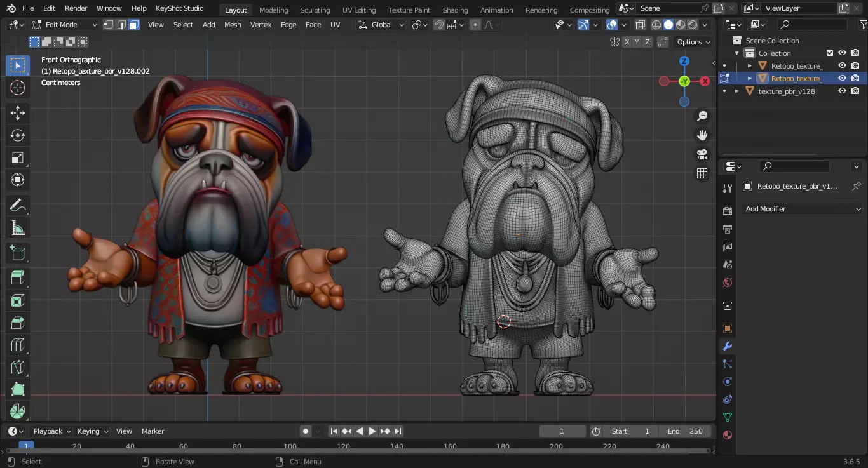Viewport: 868px width, 468px height.
Task: Toggle X-ray display
Action: pyautogui.click(x=640, y=25)
